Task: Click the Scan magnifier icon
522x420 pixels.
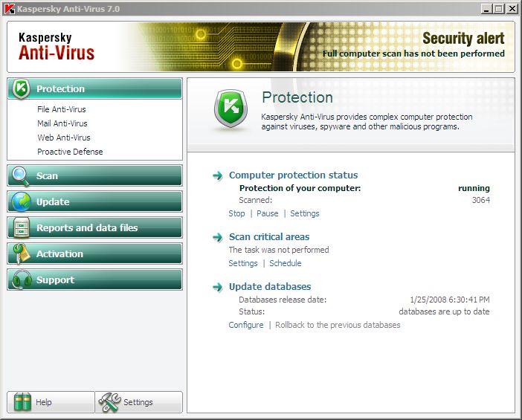Action: coord(22,176)
